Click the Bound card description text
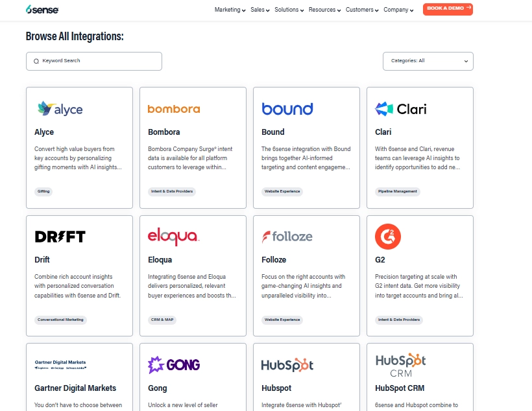 coord(306,158)
